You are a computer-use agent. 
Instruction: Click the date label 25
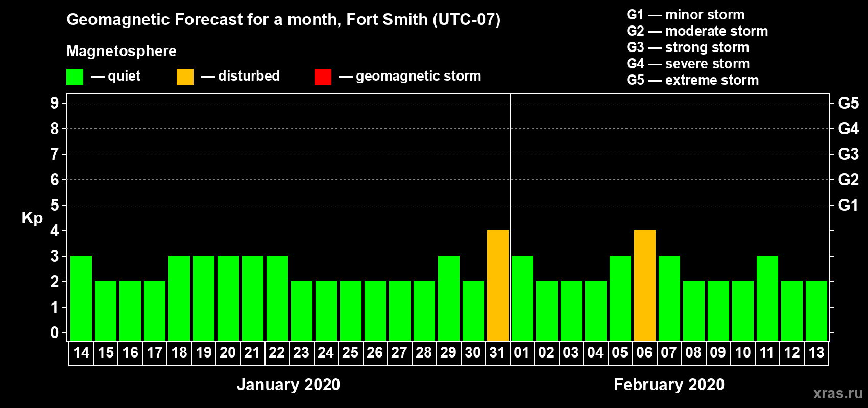[x=351, y=353]
